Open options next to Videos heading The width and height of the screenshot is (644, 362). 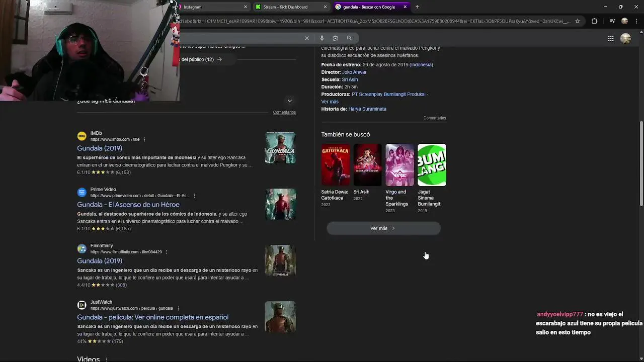[107, 359]
